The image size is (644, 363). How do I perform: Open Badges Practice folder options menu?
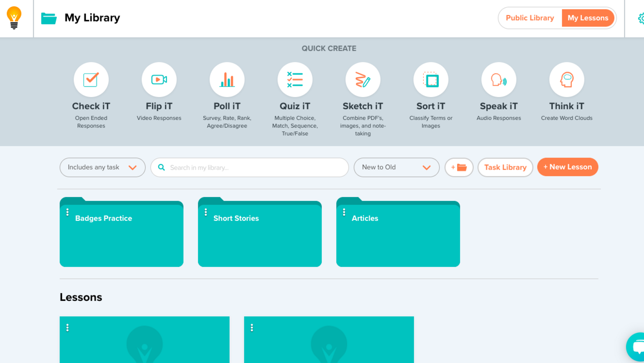[67, 212]
